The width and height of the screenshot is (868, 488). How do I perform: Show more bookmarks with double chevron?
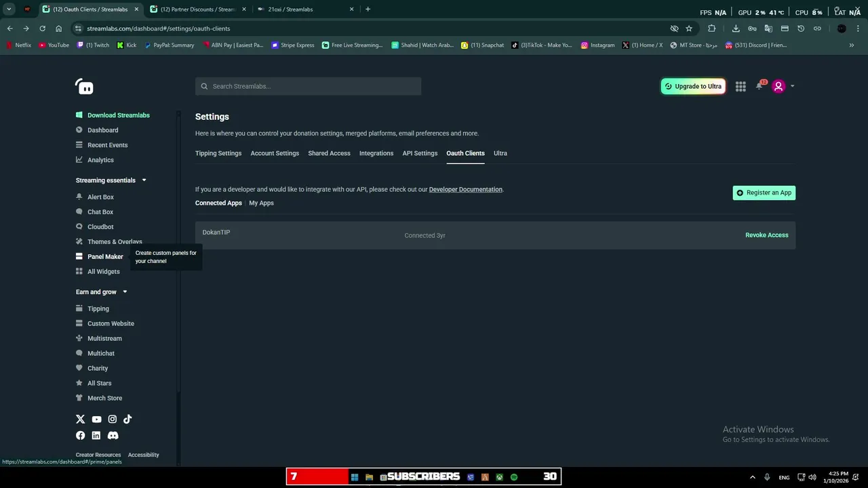point(852,45)
